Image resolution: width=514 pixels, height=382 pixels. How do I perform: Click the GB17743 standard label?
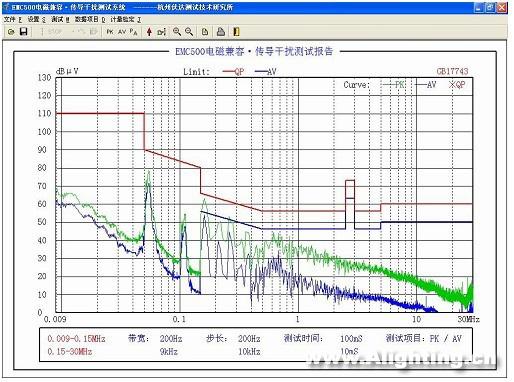point(452,71)
